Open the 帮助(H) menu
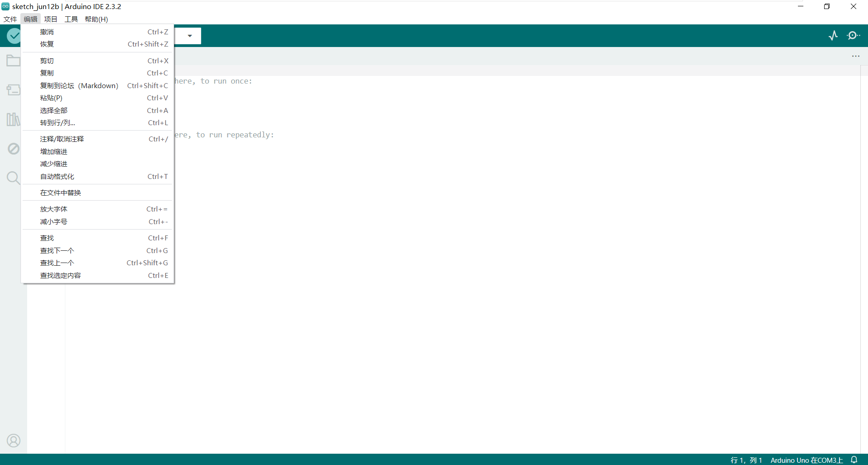Image resolution: width=868 pixels, height=465 pixels. click(96, 19)
